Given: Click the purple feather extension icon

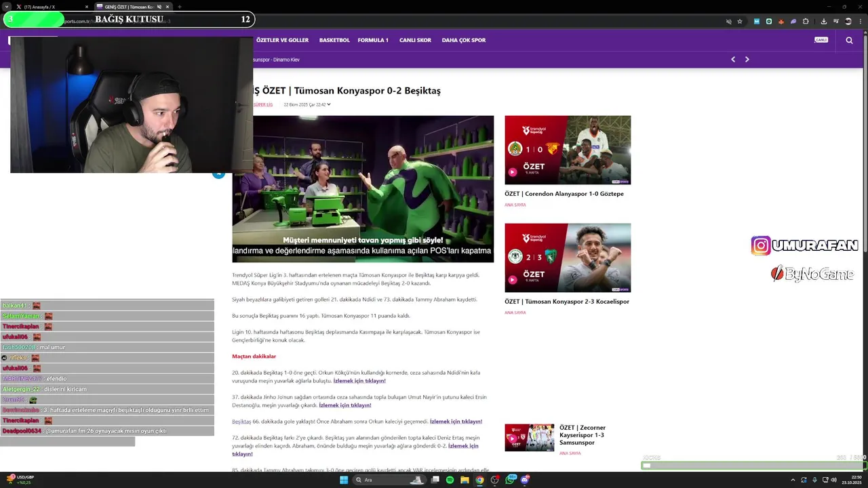Looking at the screenshot, I should [793, 22].
